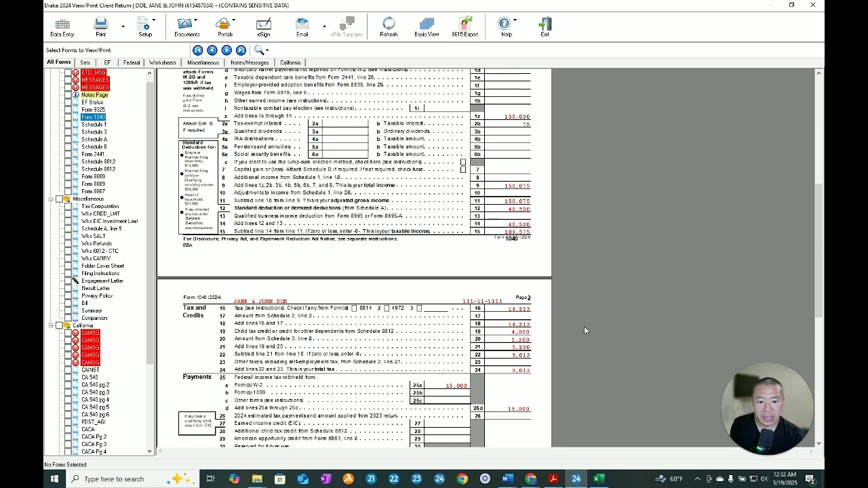Run the 8615 Export
Viewport: 868px width, 488px height.
[x=465, y=27]
